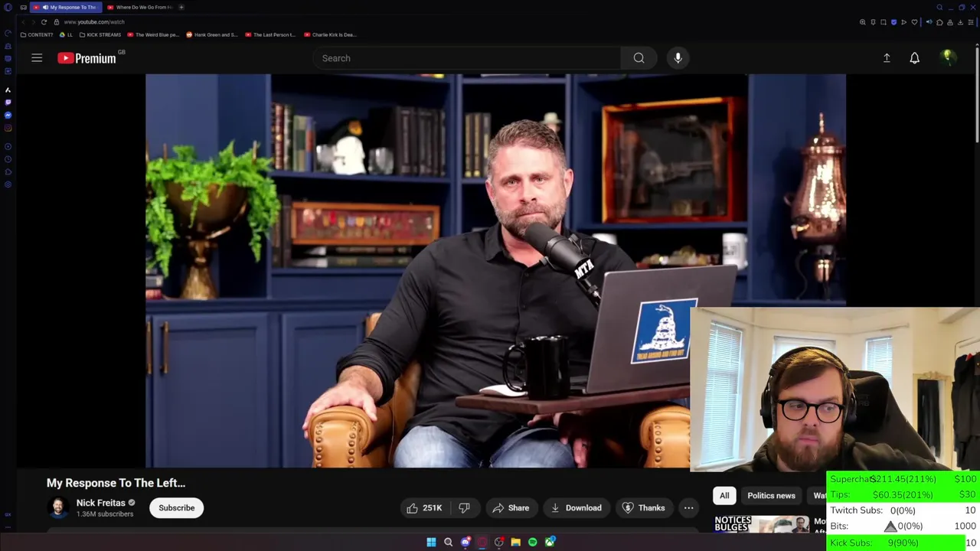Share the video via the Share button
The width and height of the screenshot is (980, 551).
click(x=511, y=507)
